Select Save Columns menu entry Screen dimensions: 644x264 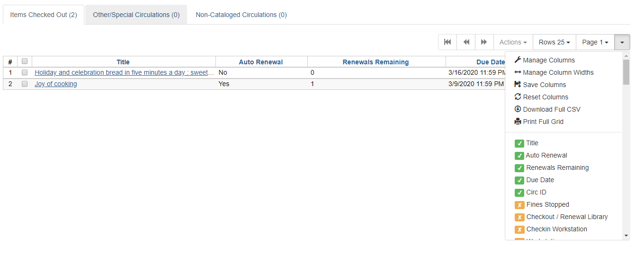(563, 85)
